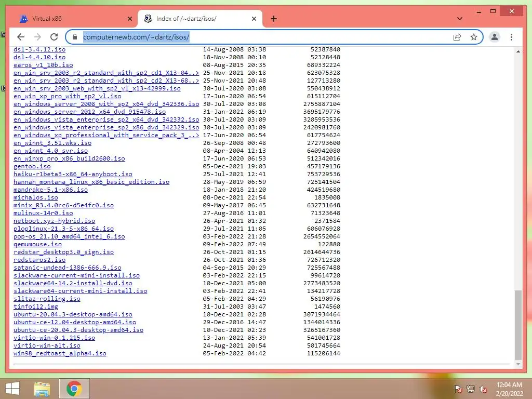Download slackware64-14.2-install-dvd.iso
The width and height of the screenshot is (532, 399).
click(73, 284)
